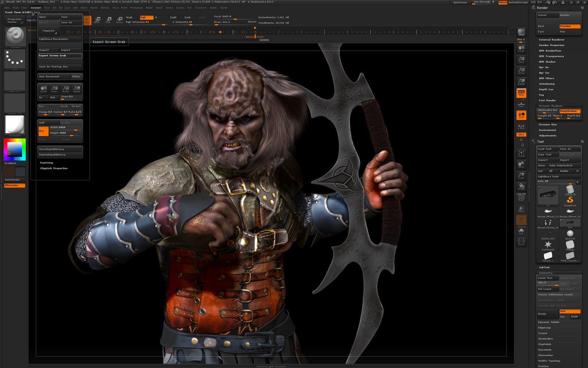Select the Batleth_R04 tool
Viewport: 588px width, 368px height.
click(x=548, y=234)
